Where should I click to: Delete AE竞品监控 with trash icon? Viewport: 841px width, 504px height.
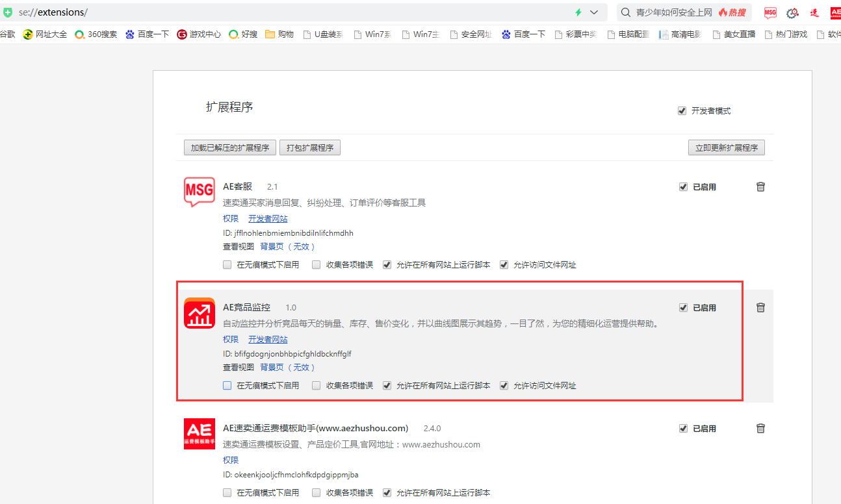pos(760,307)
